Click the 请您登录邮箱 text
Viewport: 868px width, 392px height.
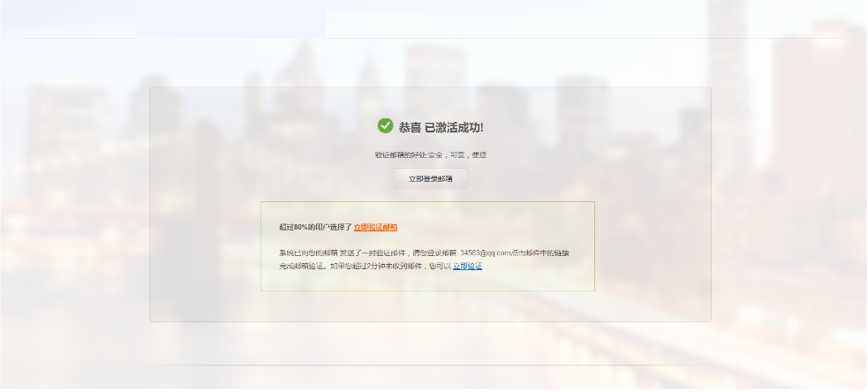434,253
